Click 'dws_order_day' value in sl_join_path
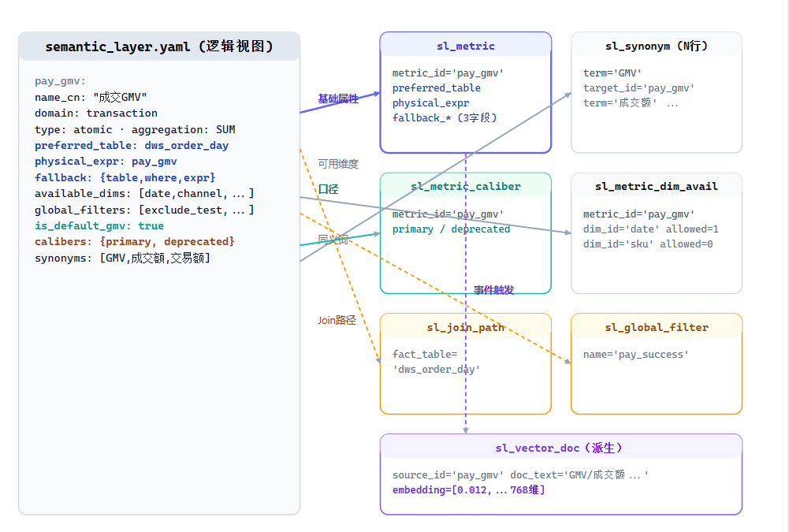The image size is (789, 532). click(436, 370)
